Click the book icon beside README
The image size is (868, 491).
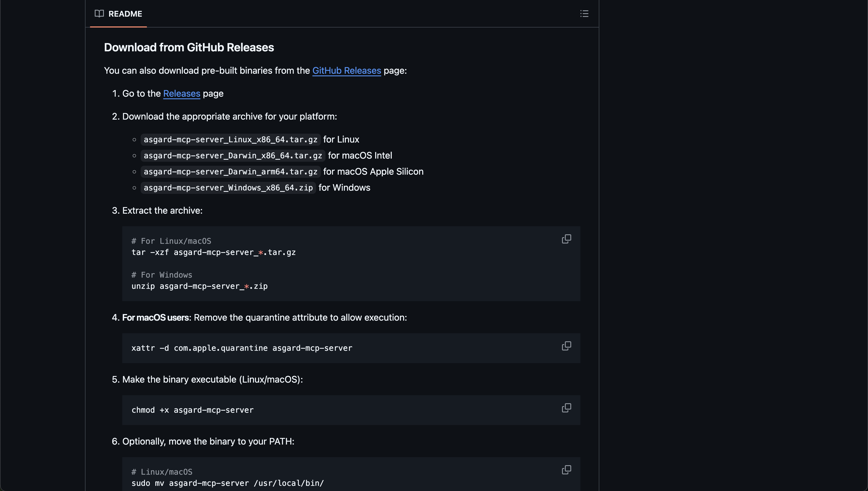(99, 13)
